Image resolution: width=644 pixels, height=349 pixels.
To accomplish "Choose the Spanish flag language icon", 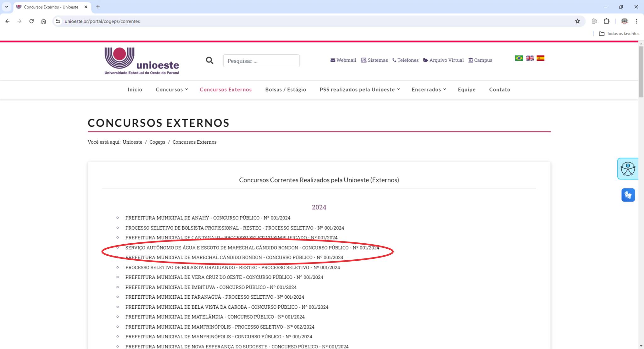I will (540, 58).
